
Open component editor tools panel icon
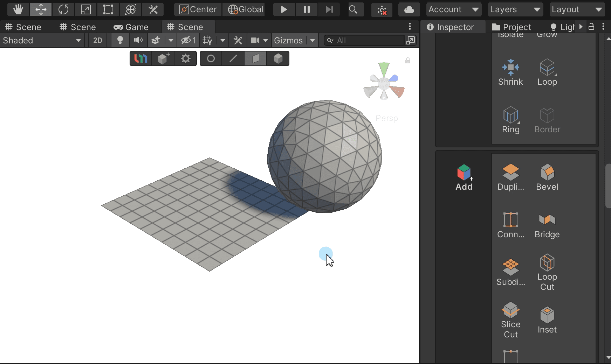point(238,40)
